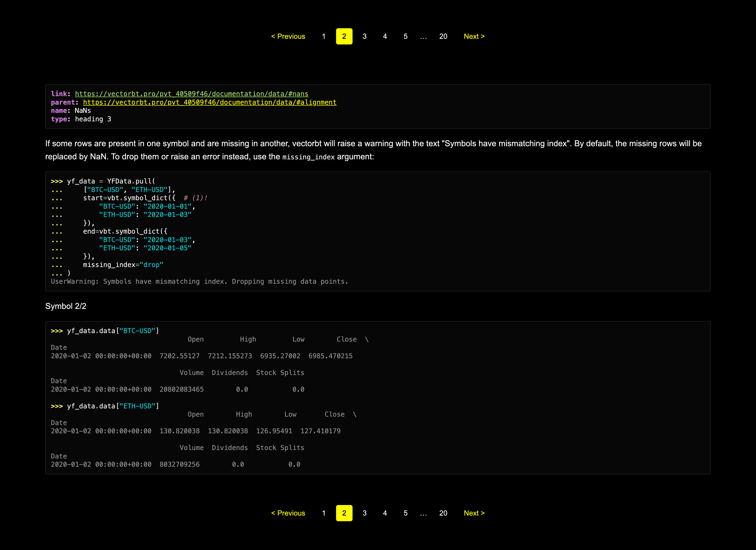Open page 3 in bottom pagination

(364, 513)
